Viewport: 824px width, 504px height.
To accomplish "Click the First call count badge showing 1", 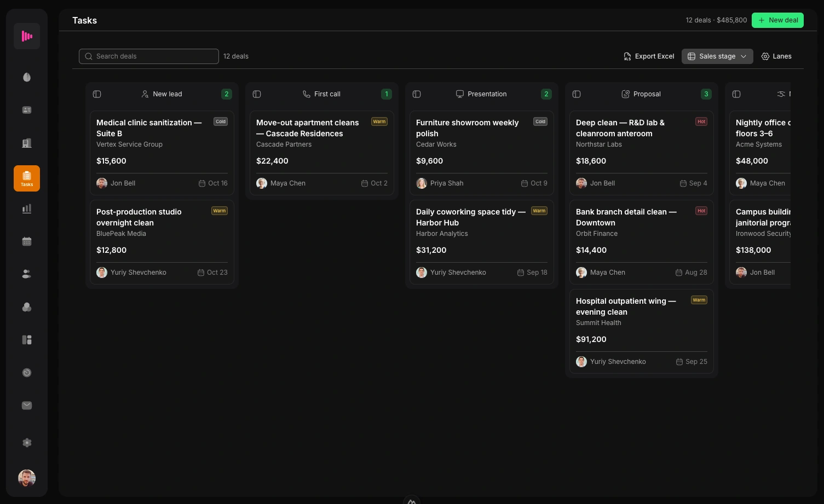I will pyautogui.click(x=387, y=94).
